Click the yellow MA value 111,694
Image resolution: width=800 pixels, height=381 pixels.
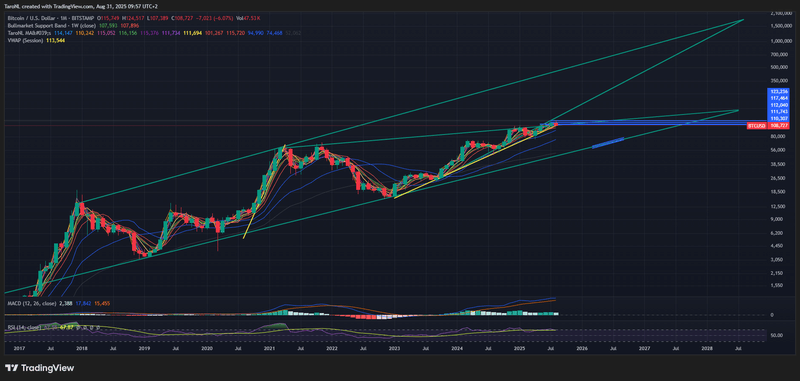coord(193,33)
